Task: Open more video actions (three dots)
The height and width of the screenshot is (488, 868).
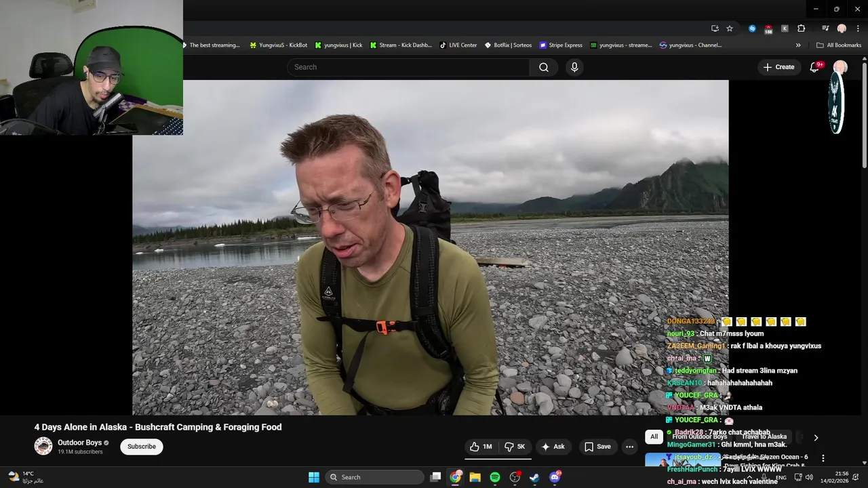Action: pos(629,447)
